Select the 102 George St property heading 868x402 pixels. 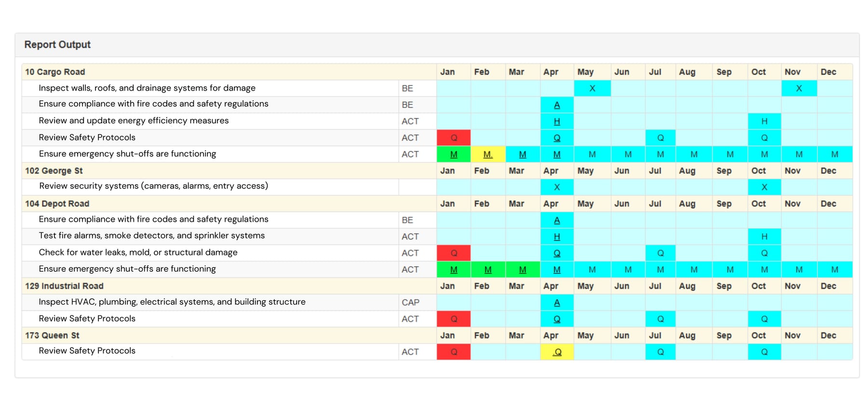[x=54, y=171]
